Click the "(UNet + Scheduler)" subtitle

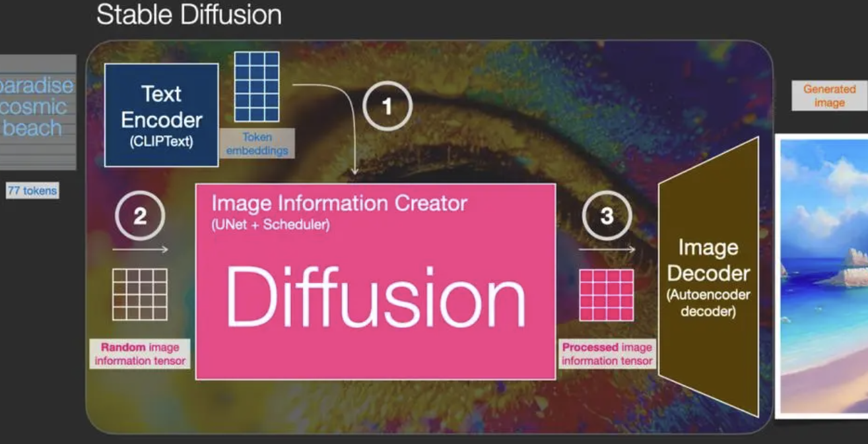(x=271, y=224)
